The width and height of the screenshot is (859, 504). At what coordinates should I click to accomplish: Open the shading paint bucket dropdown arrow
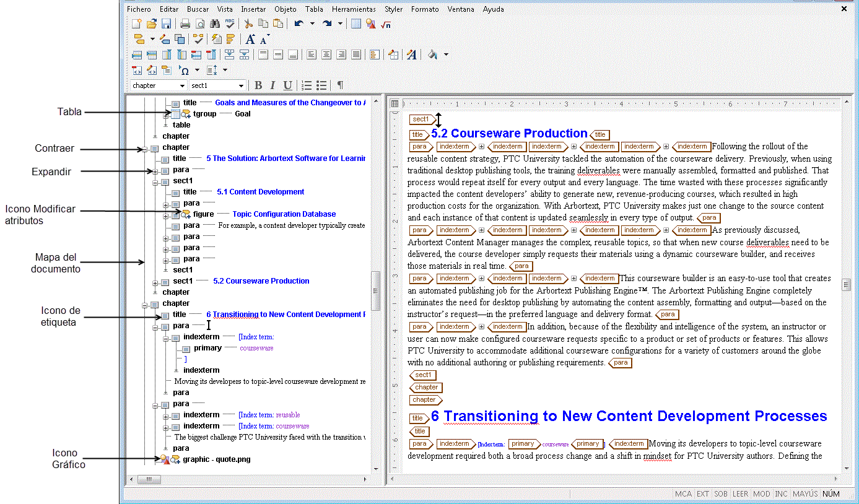[x=446, y=54]
